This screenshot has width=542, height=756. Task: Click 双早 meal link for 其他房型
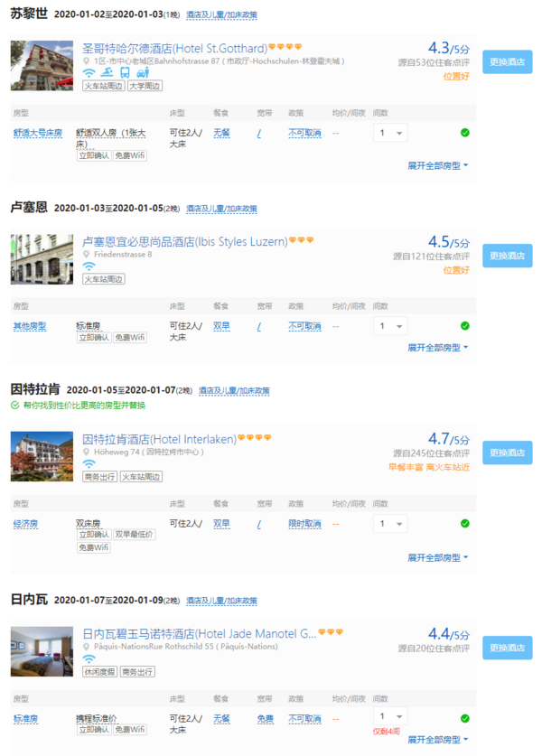222,326
